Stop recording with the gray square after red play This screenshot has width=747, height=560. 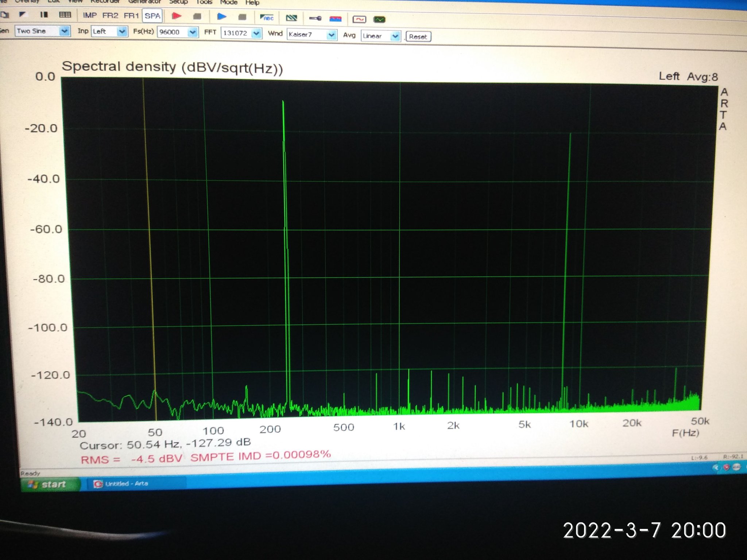click(197, 16)
